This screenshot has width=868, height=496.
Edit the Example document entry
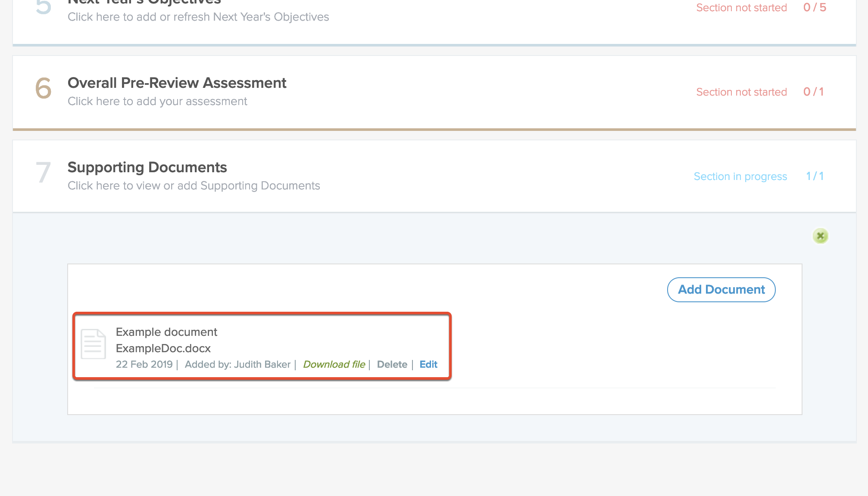[x=428, y=364]
